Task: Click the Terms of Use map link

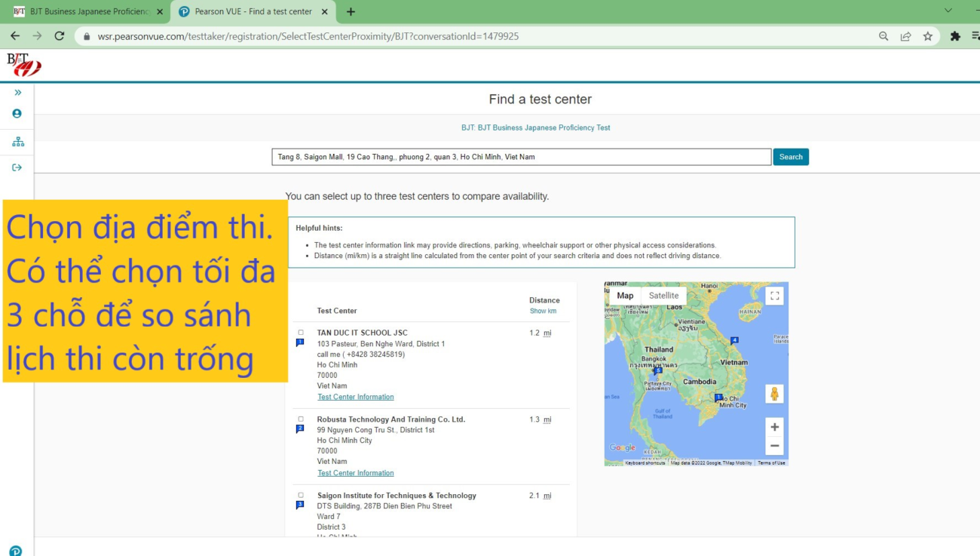Action: coord(771,462)
